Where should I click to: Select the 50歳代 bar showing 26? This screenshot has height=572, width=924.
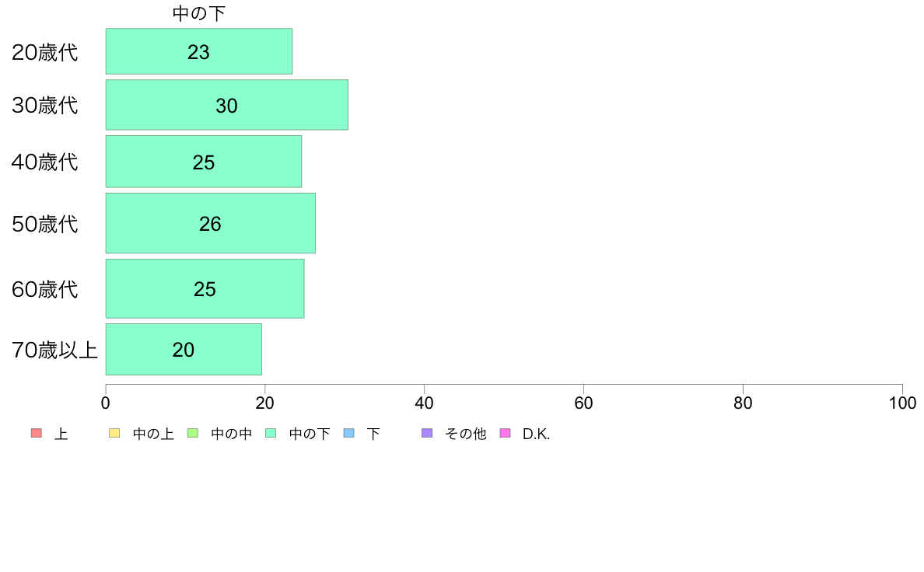click(x=210, y=223)
